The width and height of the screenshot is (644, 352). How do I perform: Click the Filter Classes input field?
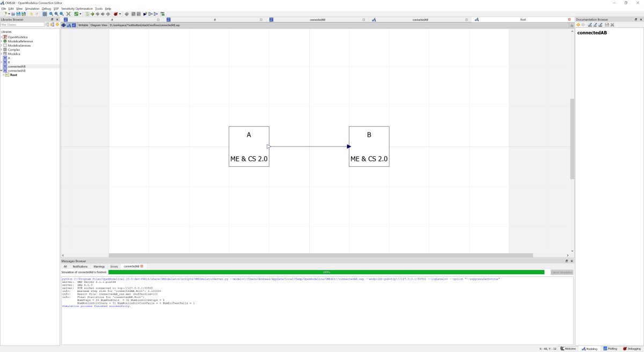tap(22, 24)
